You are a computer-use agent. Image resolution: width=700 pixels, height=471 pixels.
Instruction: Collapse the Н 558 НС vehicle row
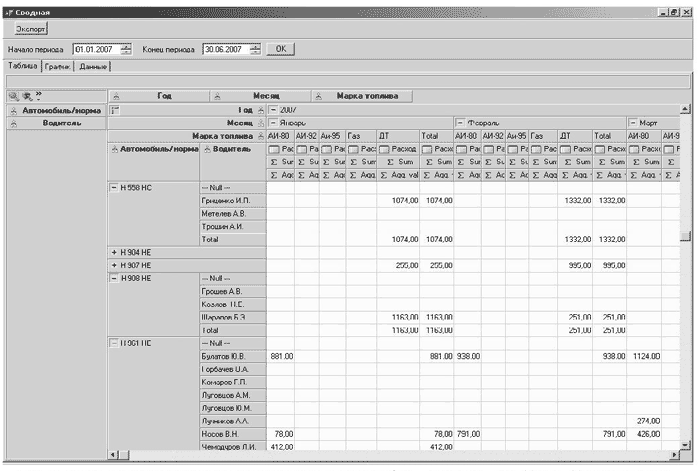coord(114,188)
